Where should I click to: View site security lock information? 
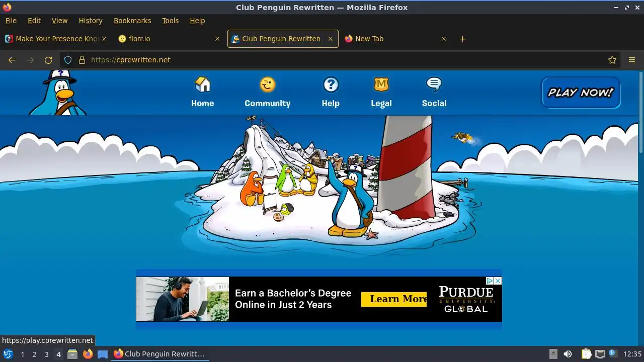[x=82, y=60]
